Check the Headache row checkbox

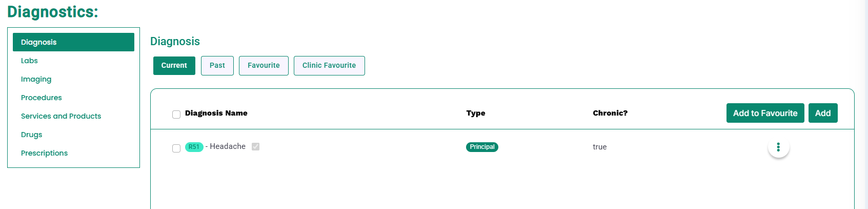(176, 148)
